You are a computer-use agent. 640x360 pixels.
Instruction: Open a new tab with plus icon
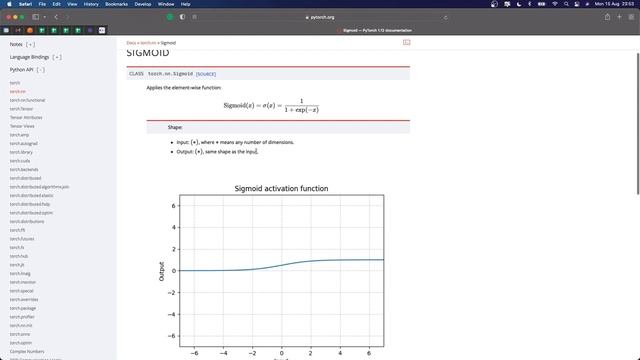(x=619, y=17)
